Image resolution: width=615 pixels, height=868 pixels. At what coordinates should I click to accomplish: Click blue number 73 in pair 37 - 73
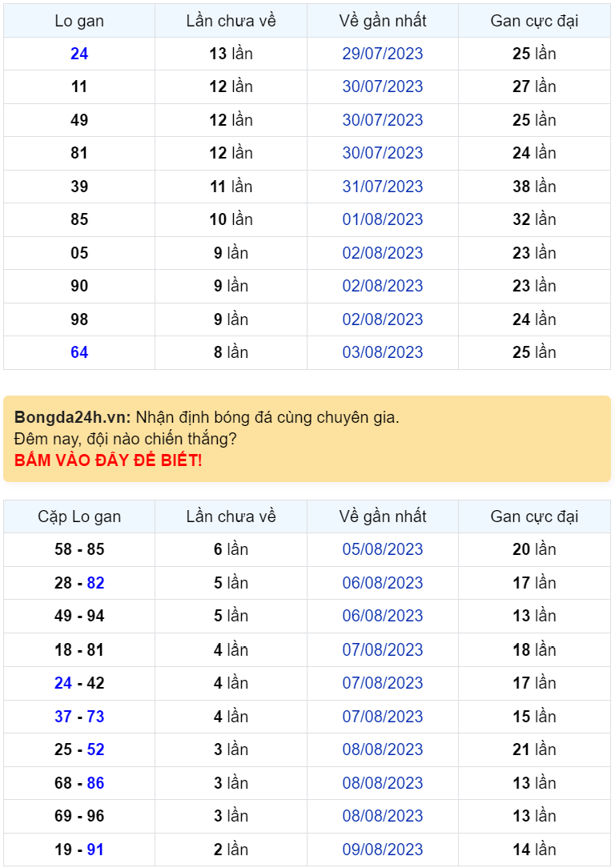pyautogui.click(x=96, y=717)
